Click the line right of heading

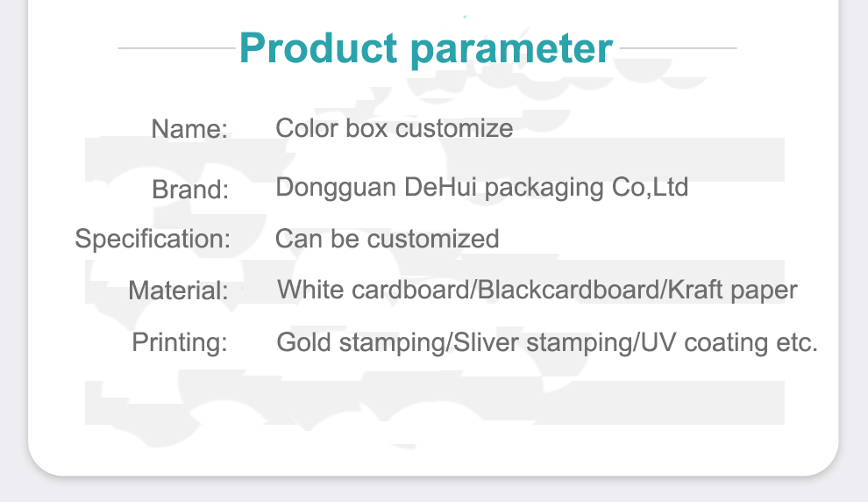point(678,48)
